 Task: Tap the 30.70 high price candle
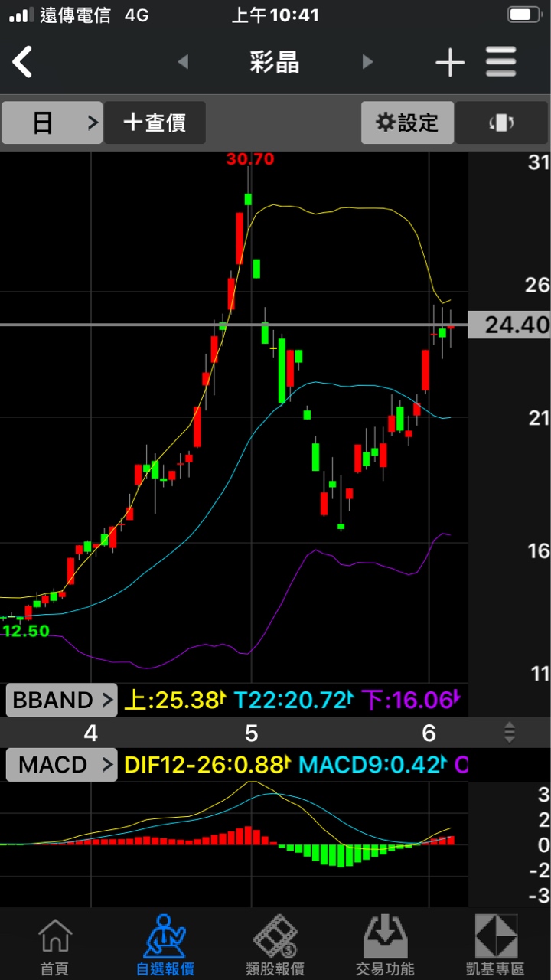point(249,198)
